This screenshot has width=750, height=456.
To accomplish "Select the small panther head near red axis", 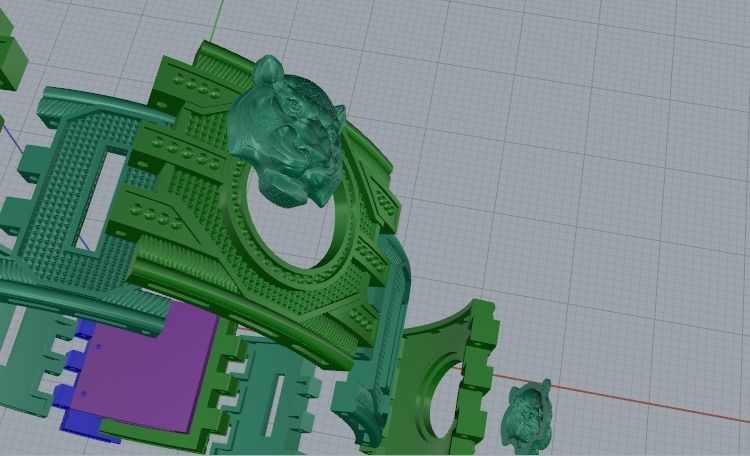I will [x=526, y=416].
